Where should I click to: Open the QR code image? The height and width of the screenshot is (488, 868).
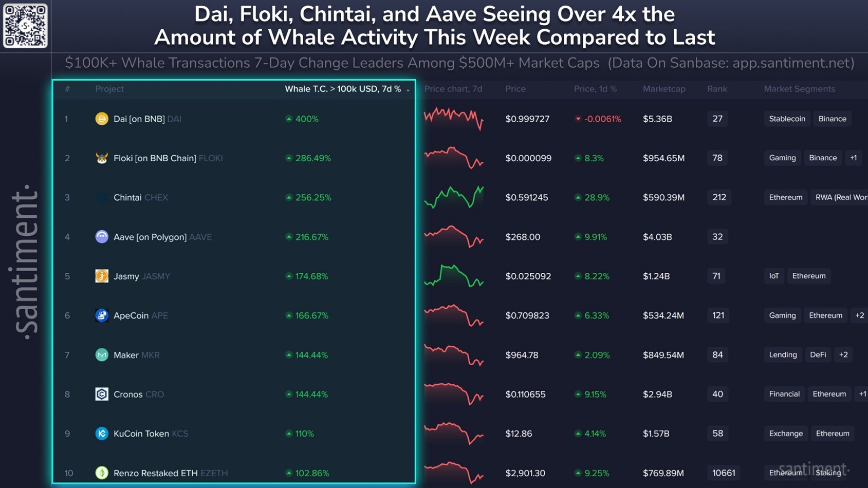(25, 25)
